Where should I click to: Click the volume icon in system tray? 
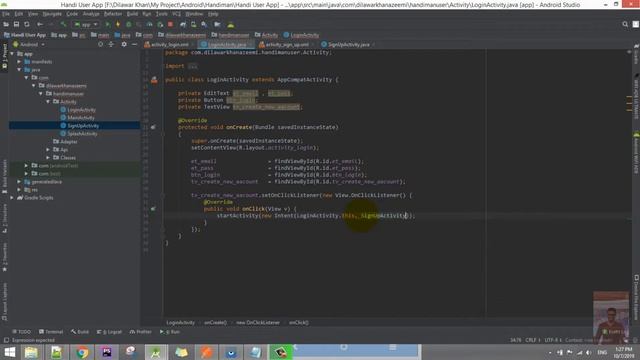[x=589, y=353]
